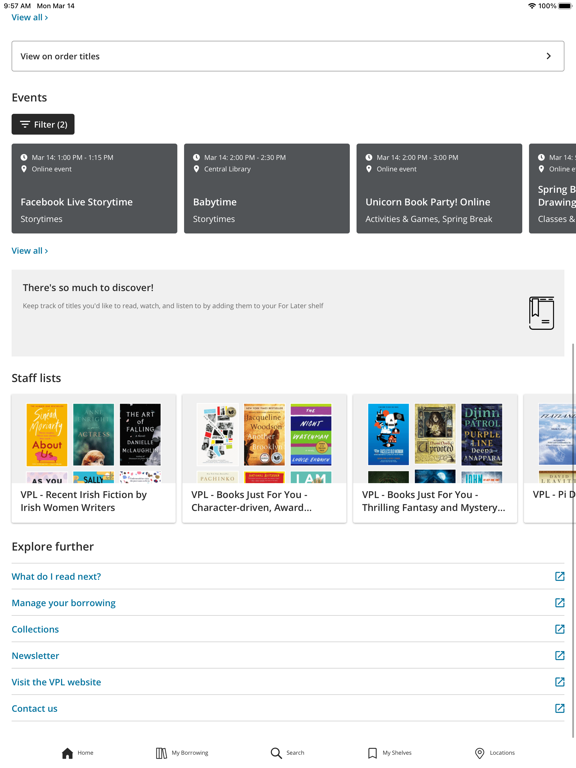The width and height of the screenshot is (576, 768).
Task: Click 'Mar 14: 2:00 PM - 2:30 PM' text
Action: click(x=245, y=158)
